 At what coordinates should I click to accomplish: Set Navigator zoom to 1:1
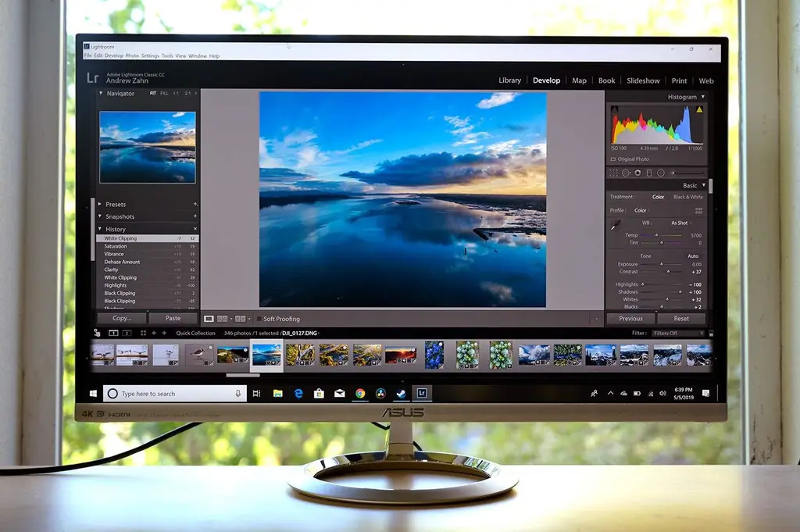(x=176, y=93)
